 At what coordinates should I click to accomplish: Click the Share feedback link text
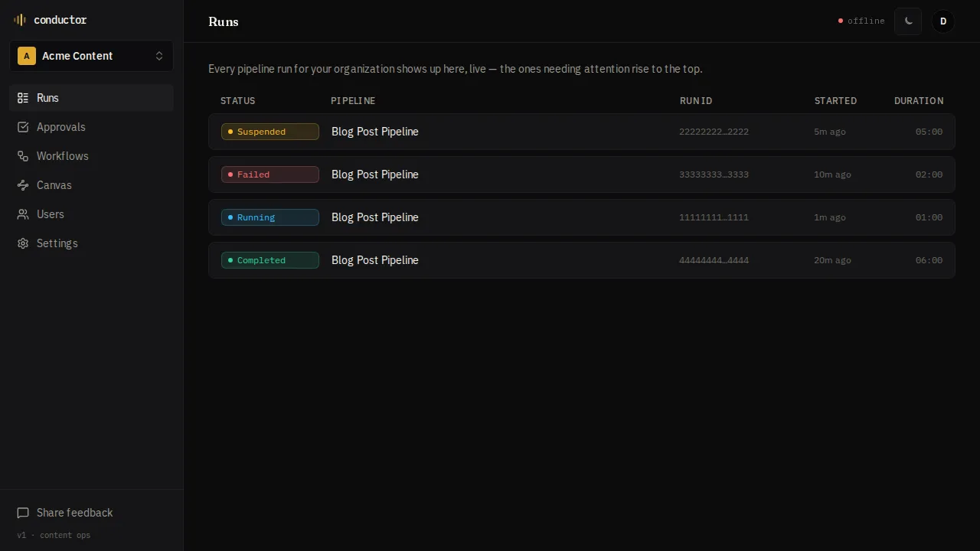75,513
